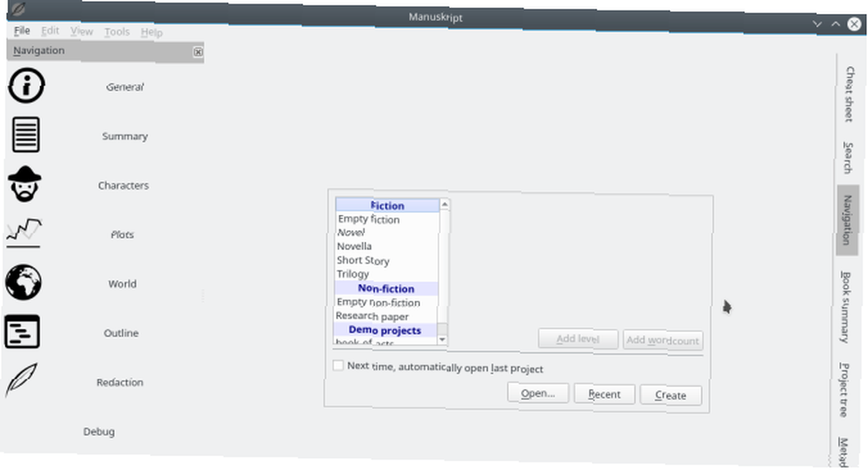Select the Empty fiction template

387,219
